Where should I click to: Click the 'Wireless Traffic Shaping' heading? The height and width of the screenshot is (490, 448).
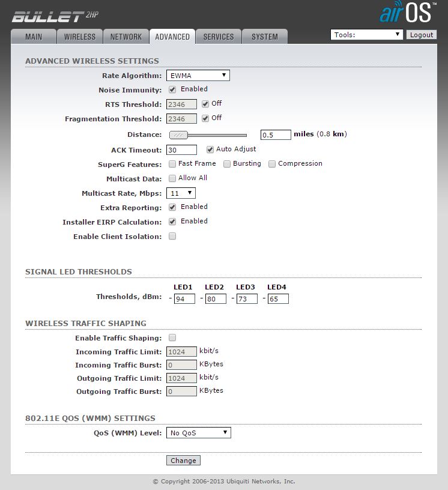coord(86,323)
